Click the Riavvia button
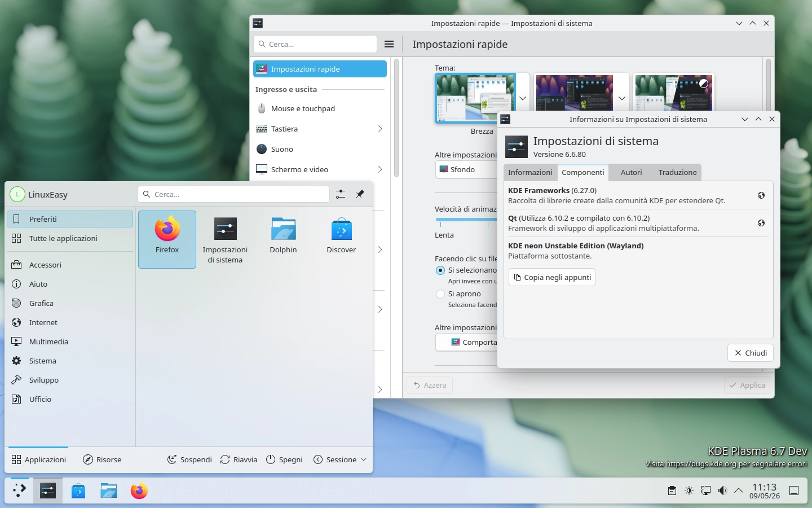The image size is (812, 508). (239, 459)
